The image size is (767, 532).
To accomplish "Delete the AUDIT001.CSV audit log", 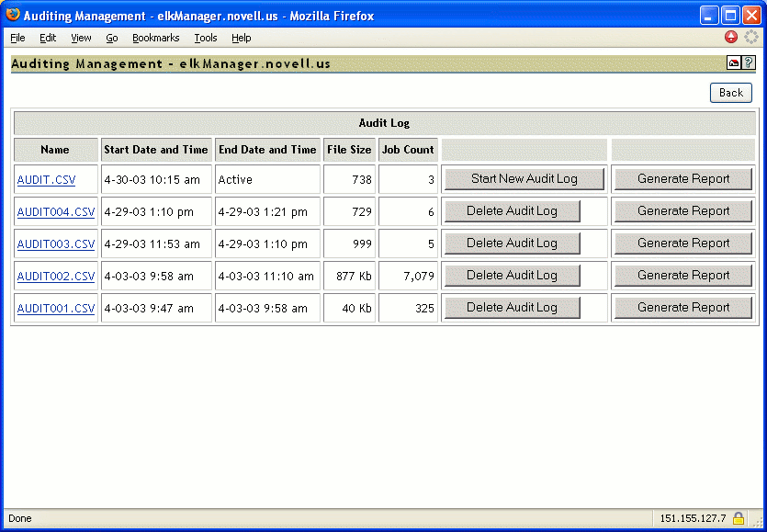I will (x=512, y=308).
